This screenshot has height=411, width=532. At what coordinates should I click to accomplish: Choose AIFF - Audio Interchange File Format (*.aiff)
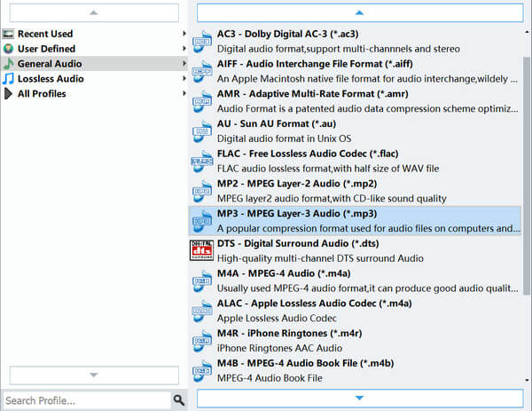point(355,71)
